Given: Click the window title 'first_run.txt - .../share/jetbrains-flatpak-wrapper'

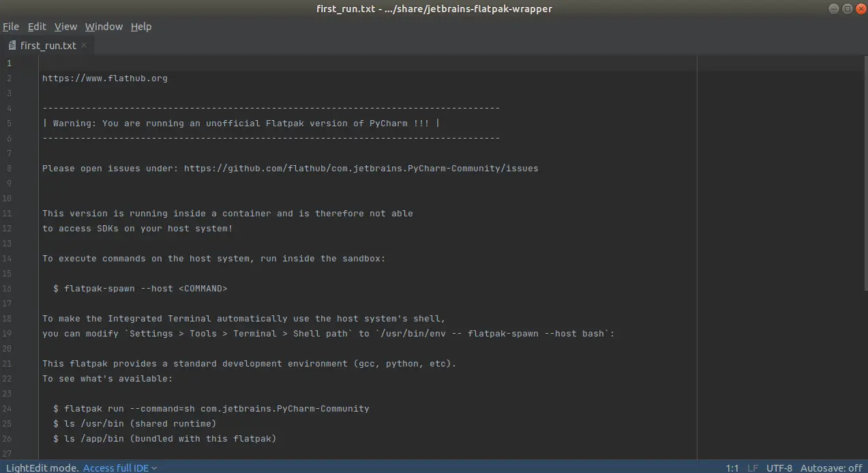Looking at the screenshot, I should (x=434, y=8).
